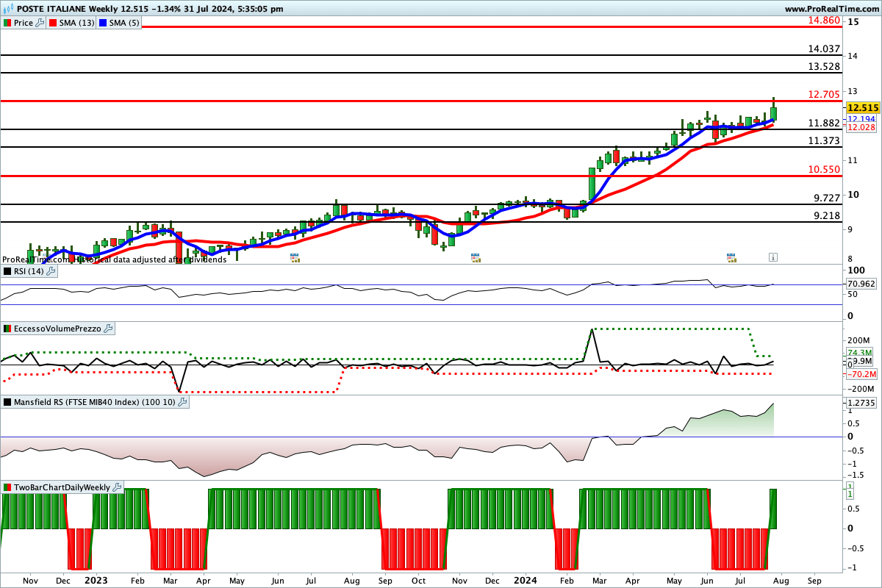The height and width of the screenshot is (588, 882).
Task: Click the Mansfield RS black color swatch
Action: point(7,402)
